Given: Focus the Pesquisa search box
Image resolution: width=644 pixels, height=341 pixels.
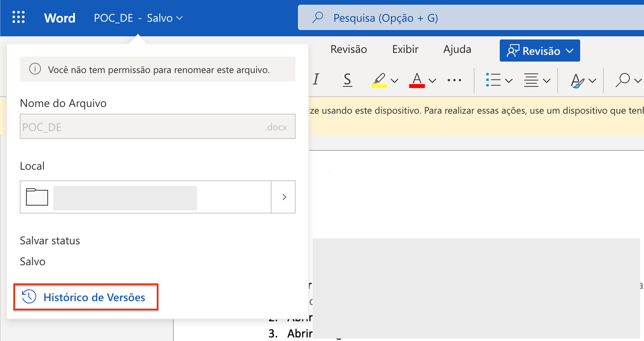Looking at the screenshot, I should (x=471, y=18).
